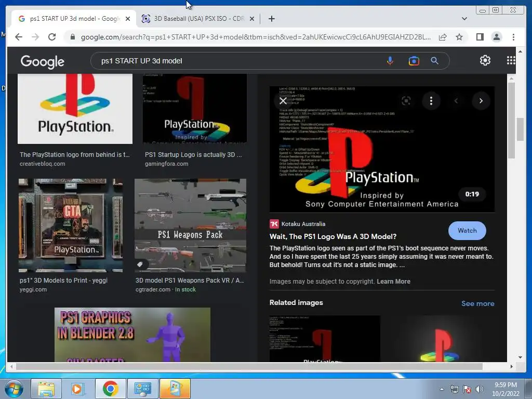The width and height of the screenshot is (532, 399).
Task: Start voice search with microphone
Action: point(390,61)
